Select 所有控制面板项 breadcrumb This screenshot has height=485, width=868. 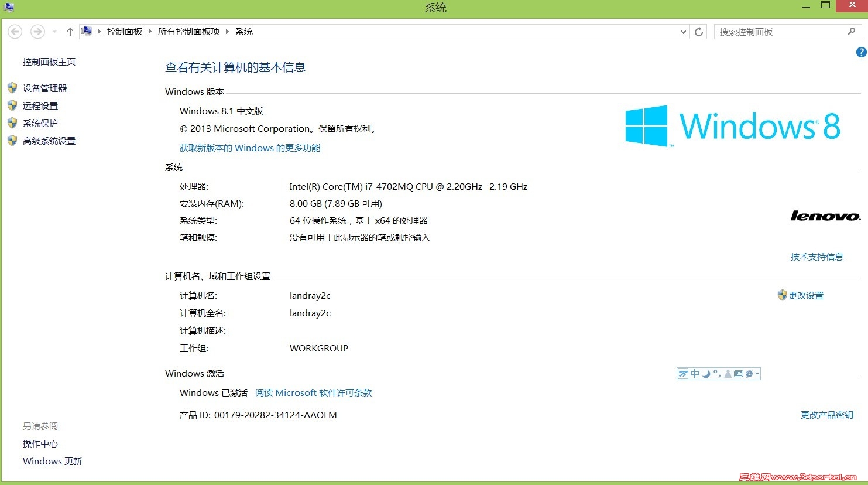coord(188,32)
